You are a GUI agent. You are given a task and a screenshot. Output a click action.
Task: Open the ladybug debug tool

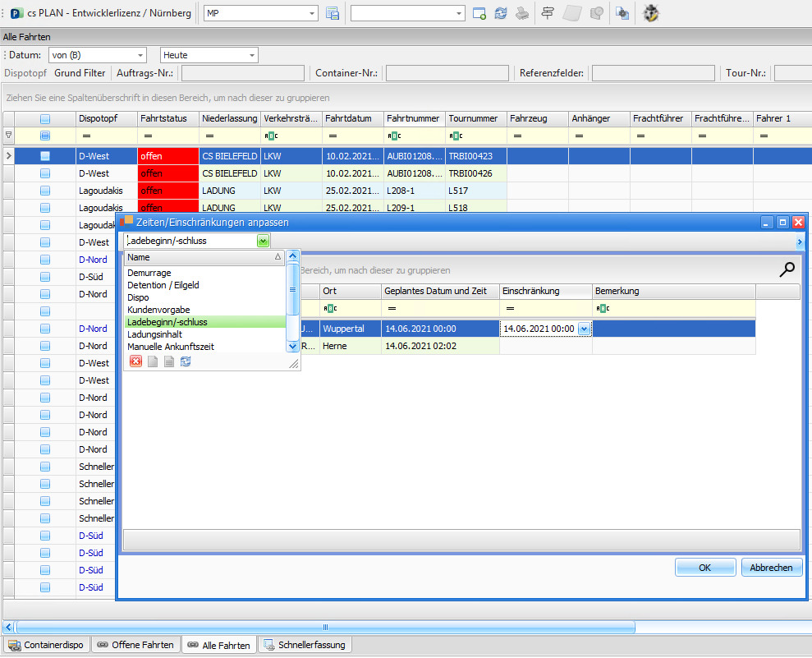(x=651, y=13)
